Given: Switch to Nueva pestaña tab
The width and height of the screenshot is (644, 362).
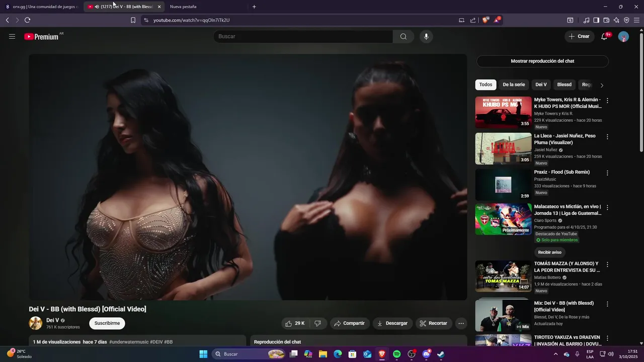Looking at the screenshot, I should pos(206,7).
